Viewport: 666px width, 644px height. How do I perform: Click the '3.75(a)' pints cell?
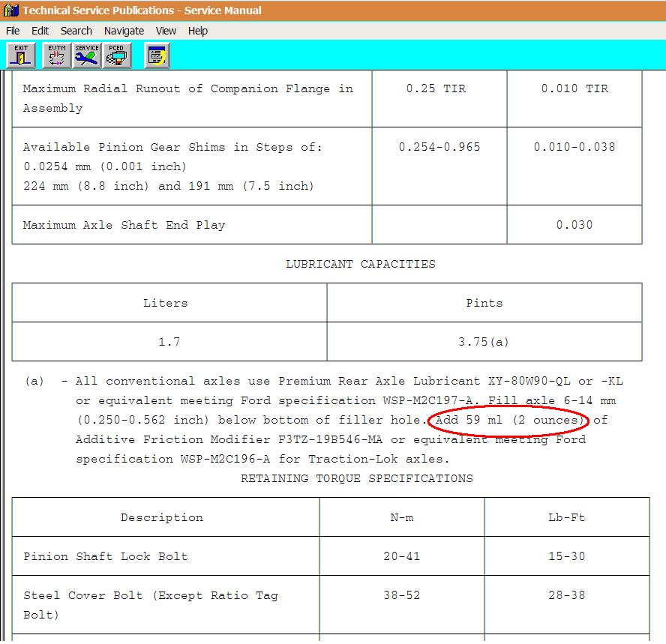483,342
